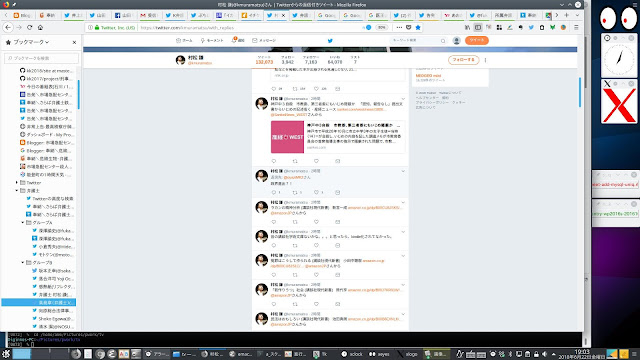Image resolution: width=640 pixels, height=360 pixels.
Task: Open Twitter notifications bell with badge
Action: click(238, 40)
